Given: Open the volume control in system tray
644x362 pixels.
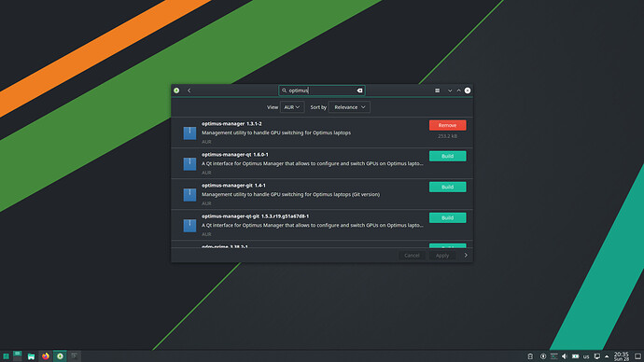Looking at the screenshot, I should point(565,356).
